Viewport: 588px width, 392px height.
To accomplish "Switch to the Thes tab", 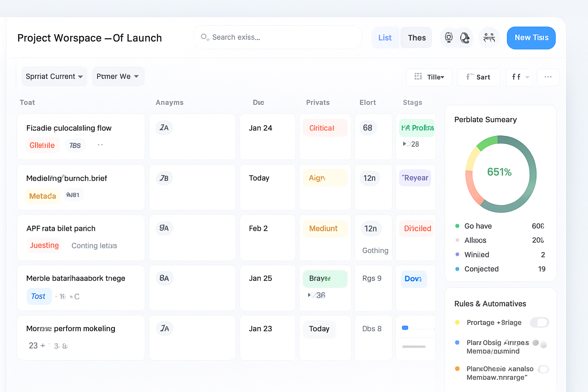I will coord(416,38).
